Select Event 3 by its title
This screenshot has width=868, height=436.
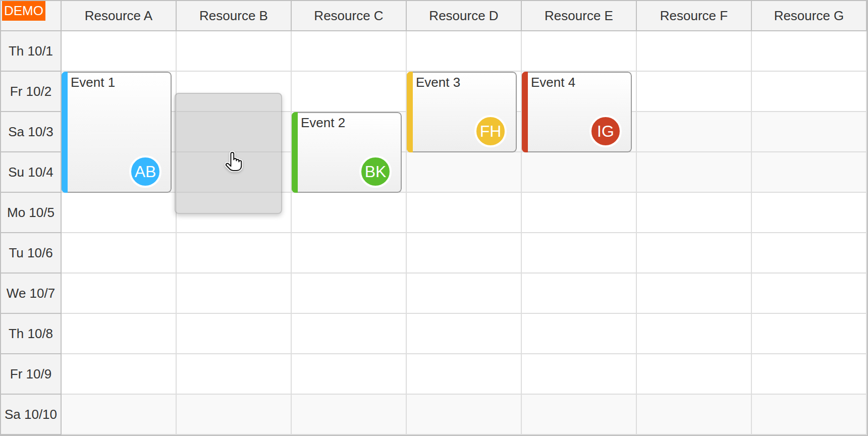point(438,82)
